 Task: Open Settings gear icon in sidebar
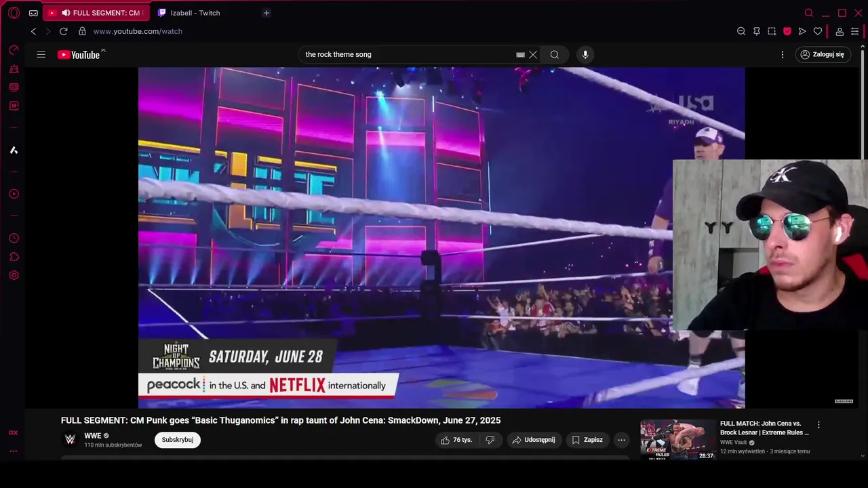pyautogui.click(x=14, y=275)
